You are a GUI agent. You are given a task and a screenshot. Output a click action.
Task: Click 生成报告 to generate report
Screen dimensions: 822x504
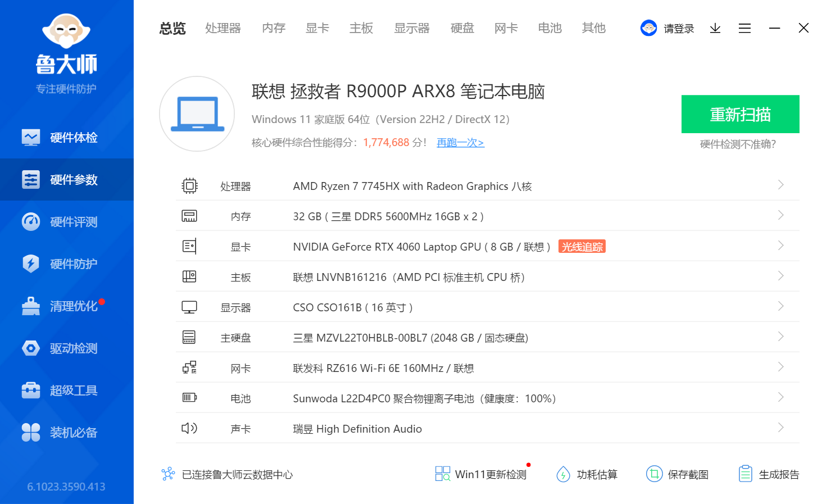pyautogui.click(x=769, y=474)
